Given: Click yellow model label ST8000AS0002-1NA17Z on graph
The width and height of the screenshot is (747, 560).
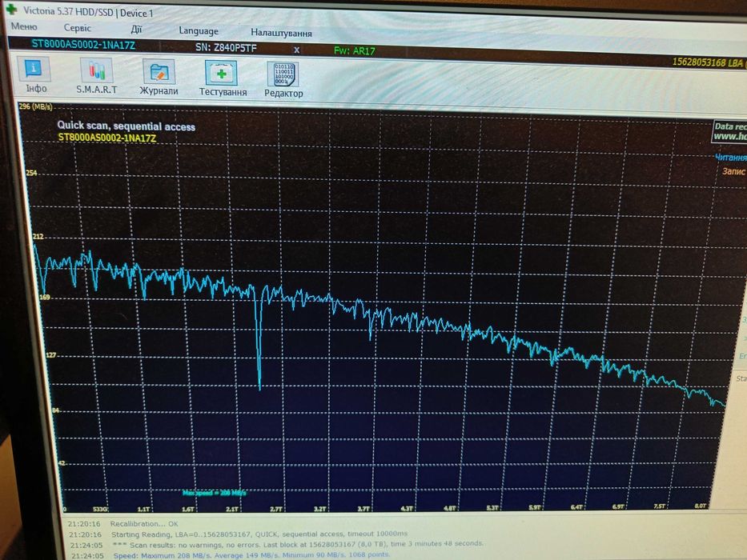Looking at the screenshot, I should 107,138.
